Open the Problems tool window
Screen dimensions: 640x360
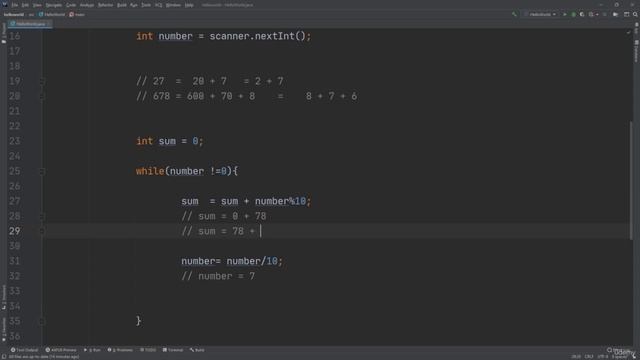tap(120, 350)
